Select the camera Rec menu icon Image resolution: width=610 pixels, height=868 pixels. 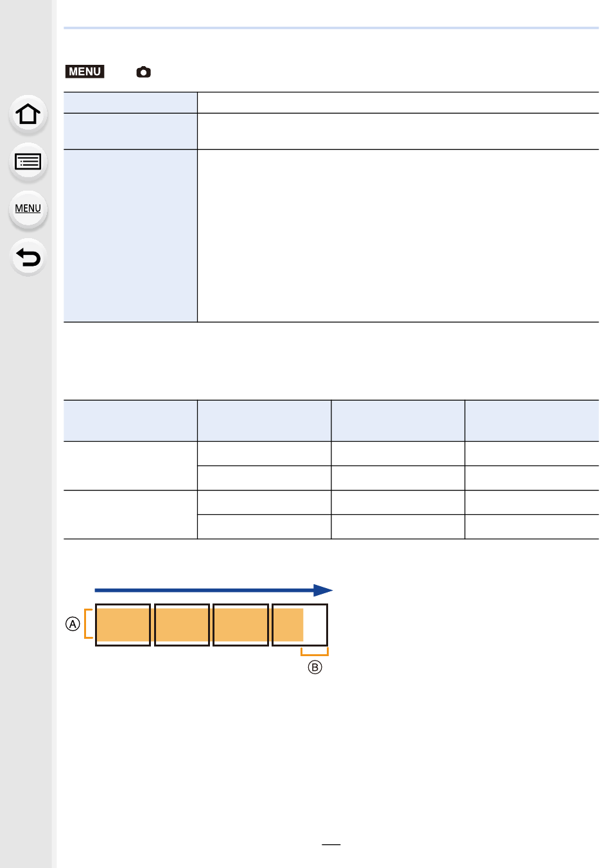(143, 72)
